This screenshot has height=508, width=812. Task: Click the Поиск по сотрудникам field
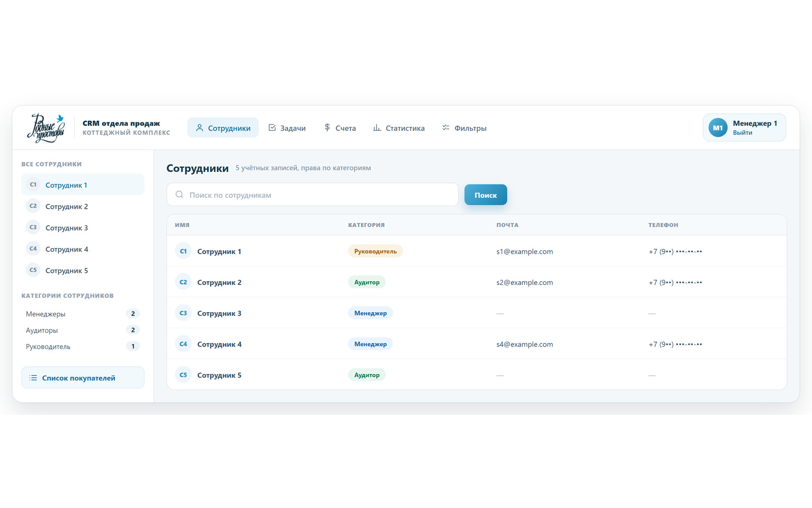pyautogui.click(x=312, y=195)
